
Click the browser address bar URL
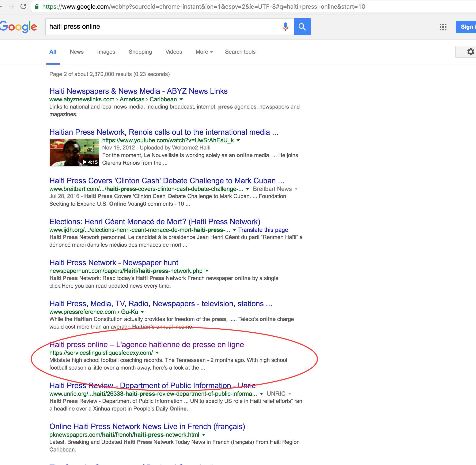[x=204, y=7]
